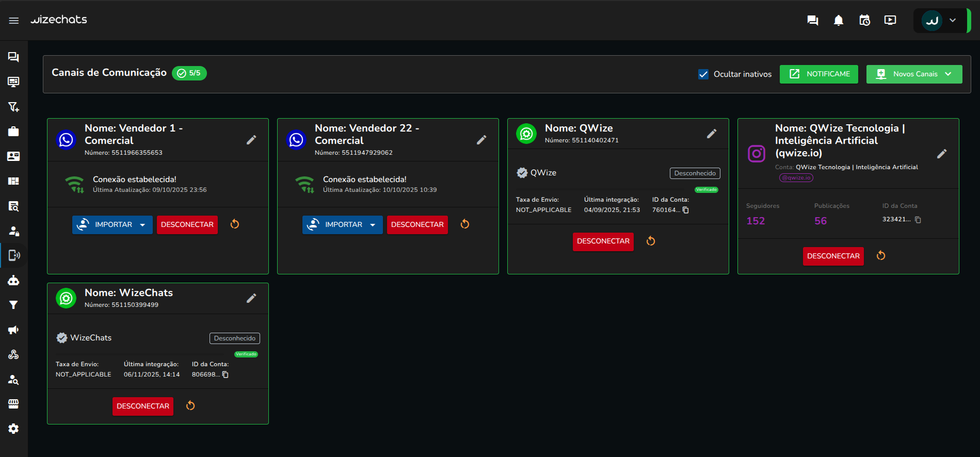Click Número: 5511947929062 text
The image size is (980, 457).
click(354, 153)
